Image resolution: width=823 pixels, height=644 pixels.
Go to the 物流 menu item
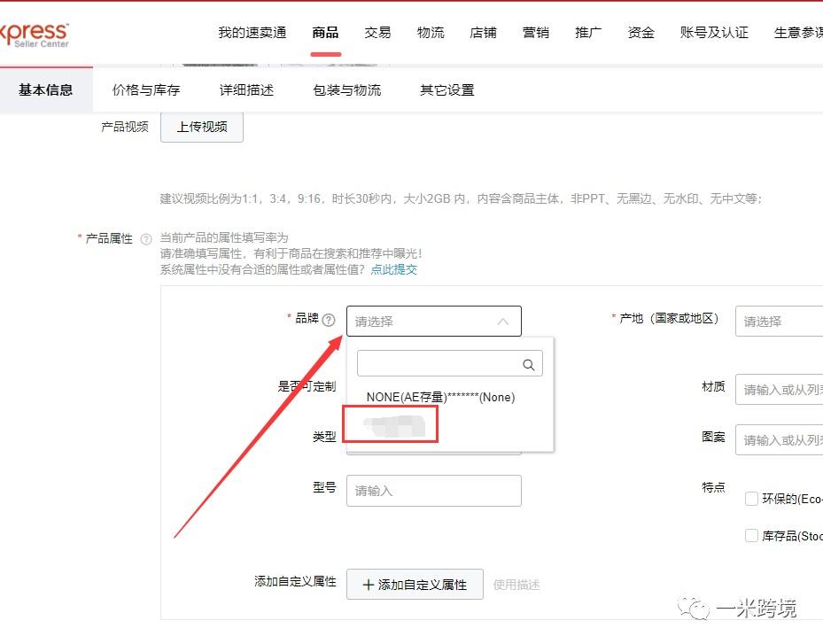tap(431, 33)
